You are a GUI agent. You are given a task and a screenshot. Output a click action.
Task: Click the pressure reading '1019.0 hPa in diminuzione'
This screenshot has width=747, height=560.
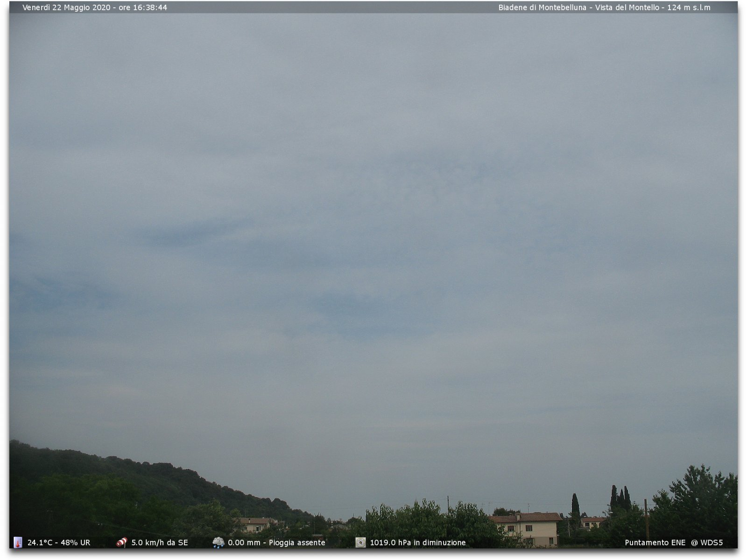coord(418,543)
